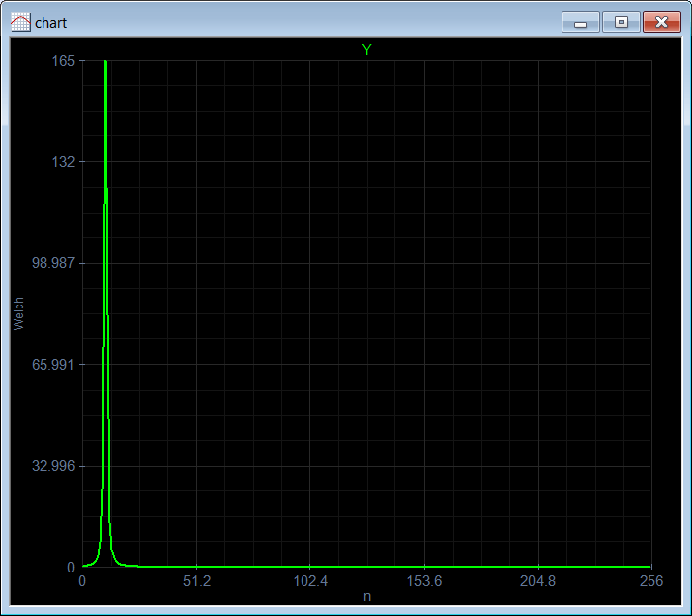Click the chart title bar text
The width and height of the screenshot is (692, 616).
[50, 23]
